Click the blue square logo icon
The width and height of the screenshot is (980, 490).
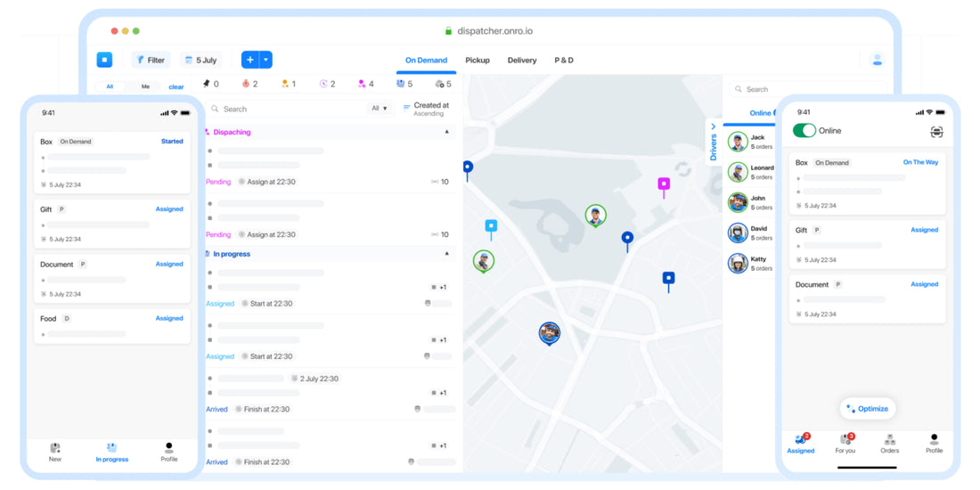[104, 60]
